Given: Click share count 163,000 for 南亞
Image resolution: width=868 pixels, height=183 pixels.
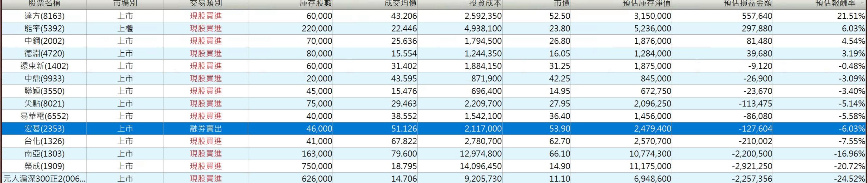Looking at the screenshot, I should 317,153.
